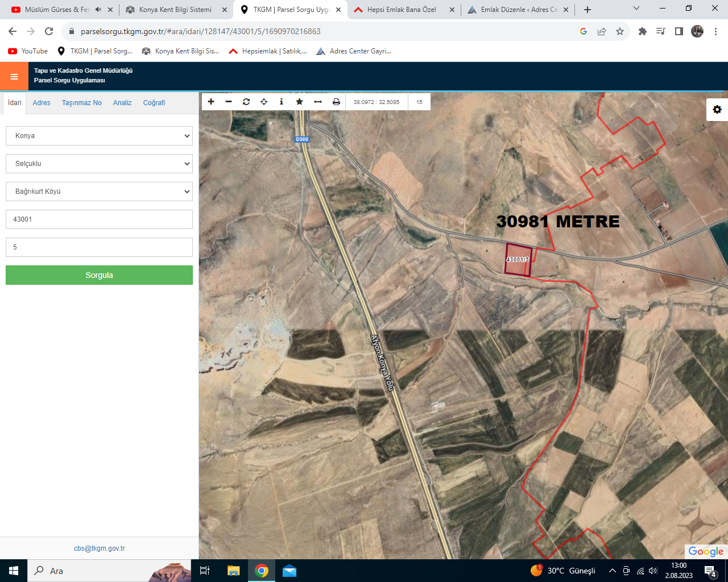Image resolution: width=728 pixels, height=582 pixels.
Task: Open the volume control in system tray
Action: pos(653,571)
